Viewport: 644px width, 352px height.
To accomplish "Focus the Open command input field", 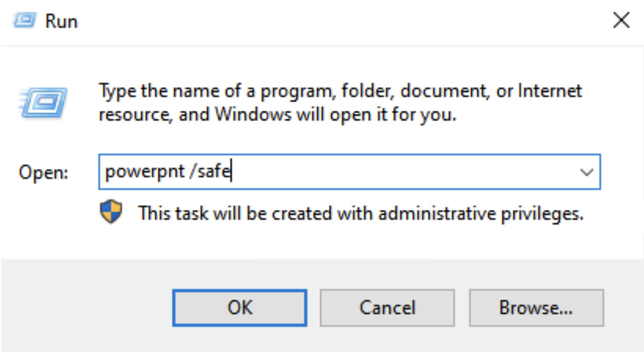I will point(349,172).
